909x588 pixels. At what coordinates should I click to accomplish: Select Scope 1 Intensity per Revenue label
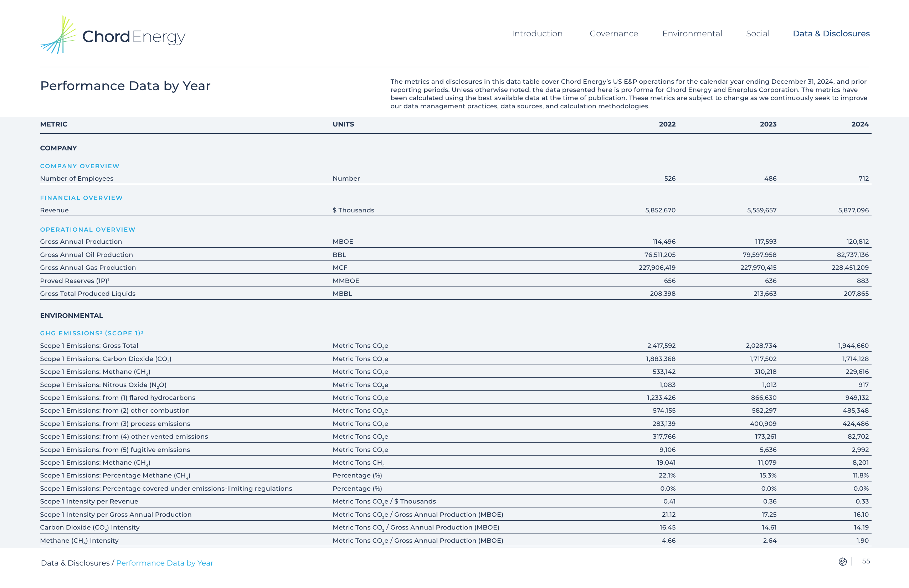pos(89,501)
